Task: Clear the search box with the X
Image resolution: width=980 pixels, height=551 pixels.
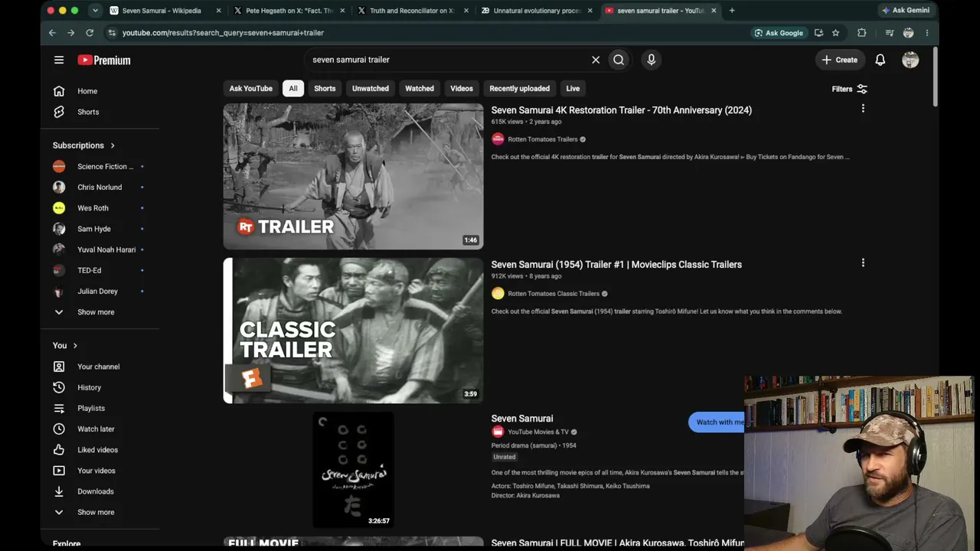Action: [596, 60]
